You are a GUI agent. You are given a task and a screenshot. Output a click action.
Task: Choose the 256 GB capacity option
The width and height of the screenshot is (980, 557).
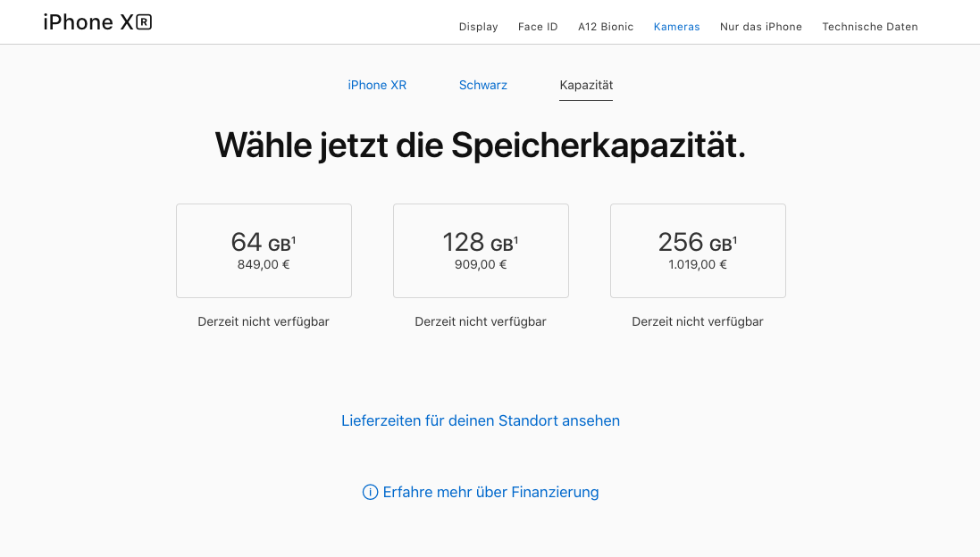click(698, 251)
